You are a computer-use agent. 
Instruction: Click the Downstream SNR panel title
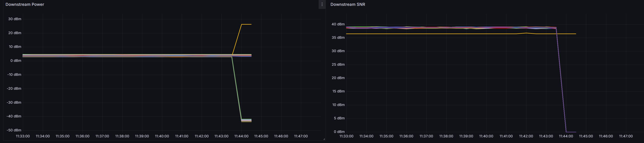pyautogui.click(x=348, y=4)
